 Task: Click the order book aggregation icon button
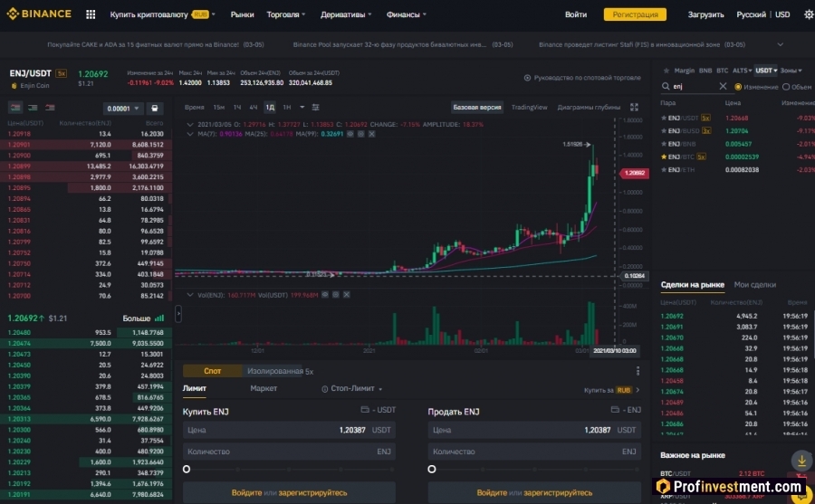coord(154,108)
